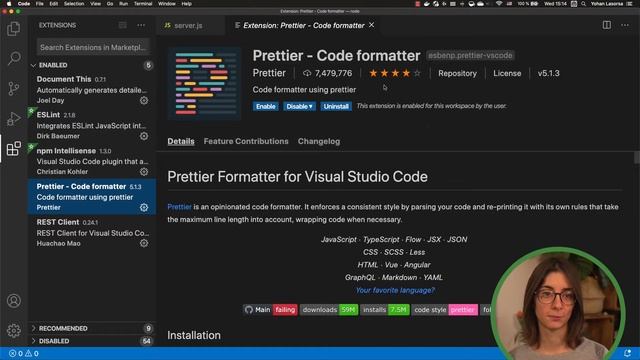Open the Terminal menu
This screenshot has height=360, width=640.
[x=143, y=4]
